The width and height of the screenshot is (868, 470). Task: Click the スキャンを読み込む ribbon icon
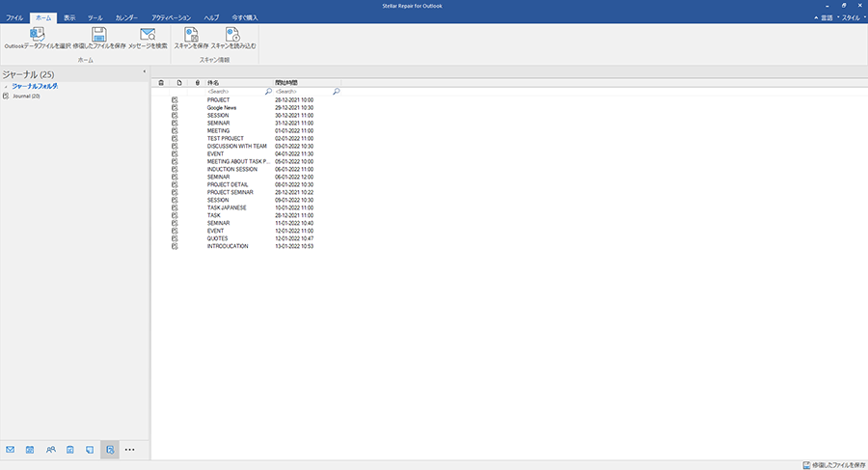coord(233,35)
